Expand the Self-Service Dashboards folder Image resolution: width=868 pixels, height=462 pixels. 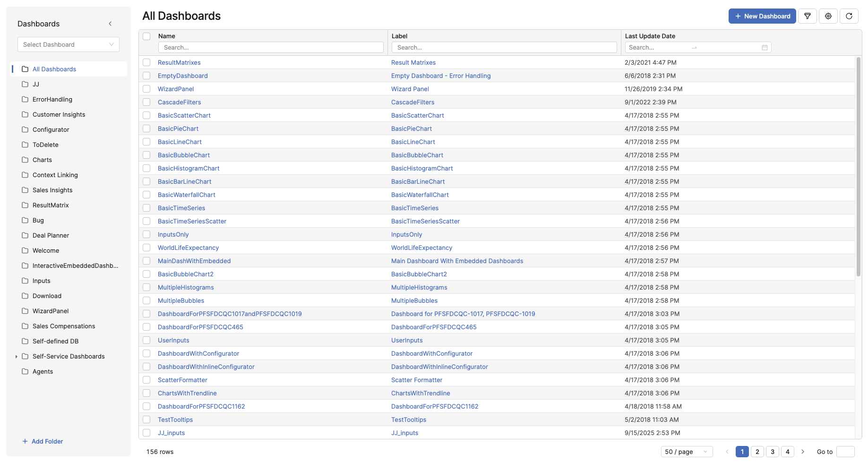pyautogui.click(x=17, y=357)
